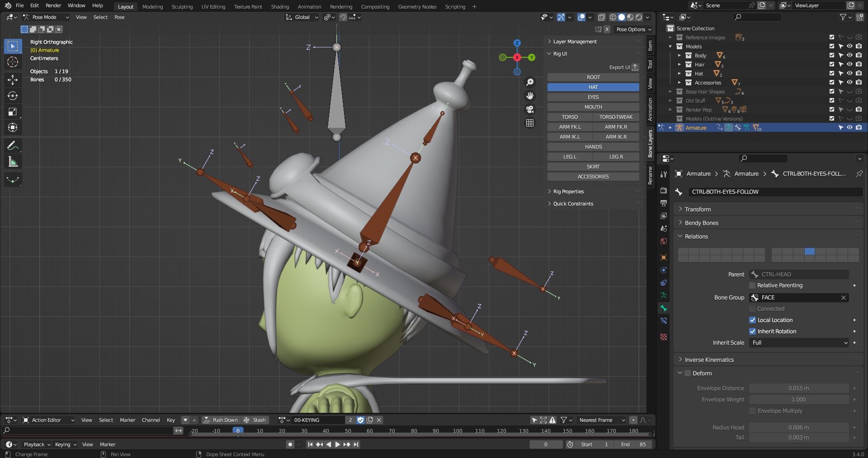Disable the Inherit Rotation checkbox

coord(752,331)
